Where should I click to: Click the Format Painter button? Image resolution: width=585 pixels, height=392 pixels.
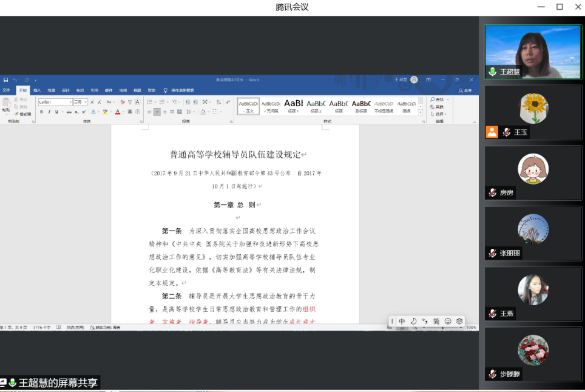[x=22, y=114]
